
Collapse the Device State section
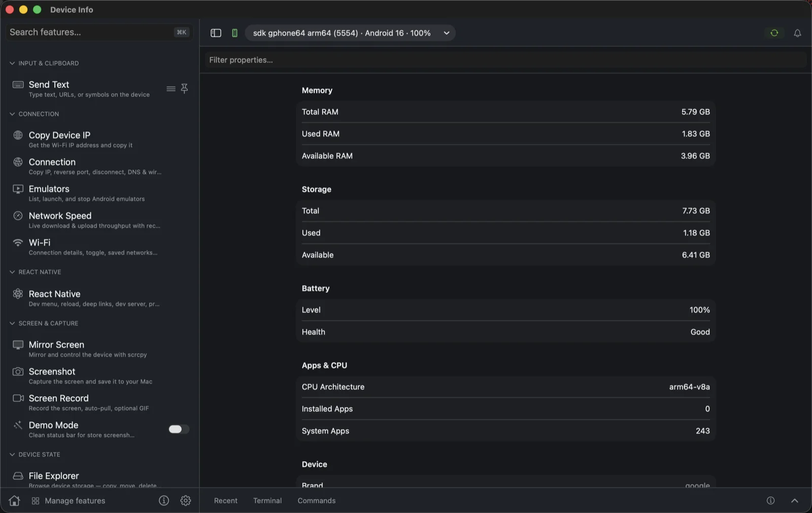click(x=12, y=455)
